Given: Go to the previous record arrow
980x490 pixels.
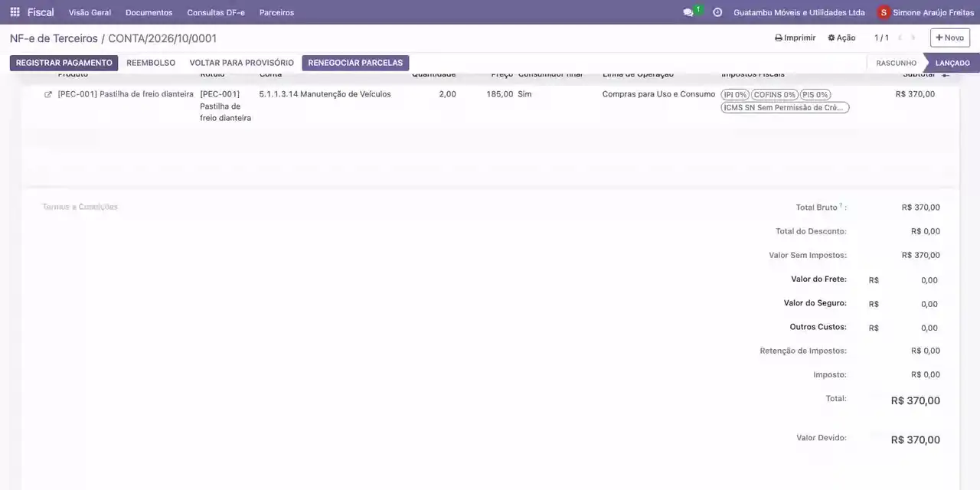Looking at the screenshot, I should [x=900, y=38].
